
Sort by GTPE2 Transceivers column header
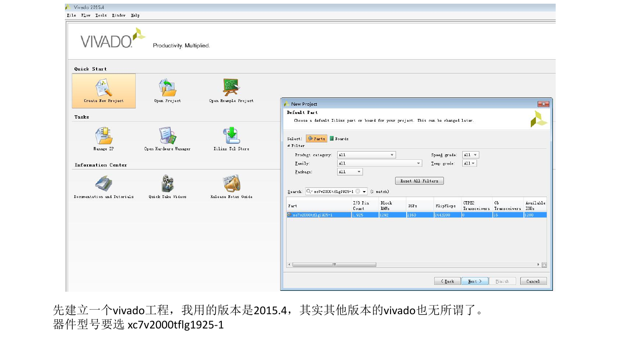pyautogui.click(x=477, y=205)
